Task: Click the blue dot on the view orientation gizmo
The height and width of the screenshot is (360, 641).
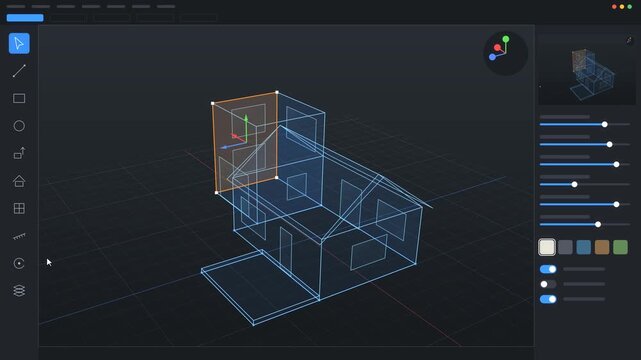Action: 493,57
